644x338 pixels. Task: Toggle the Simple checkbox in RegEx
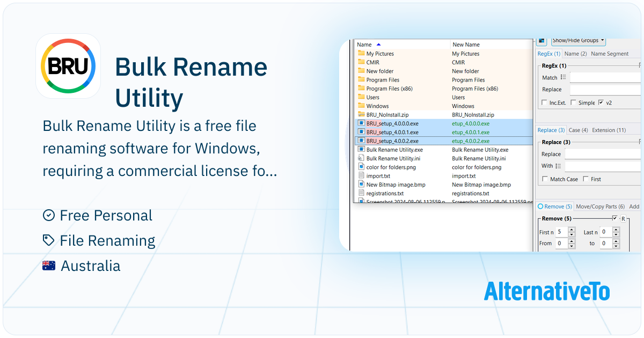pos(573,102)
